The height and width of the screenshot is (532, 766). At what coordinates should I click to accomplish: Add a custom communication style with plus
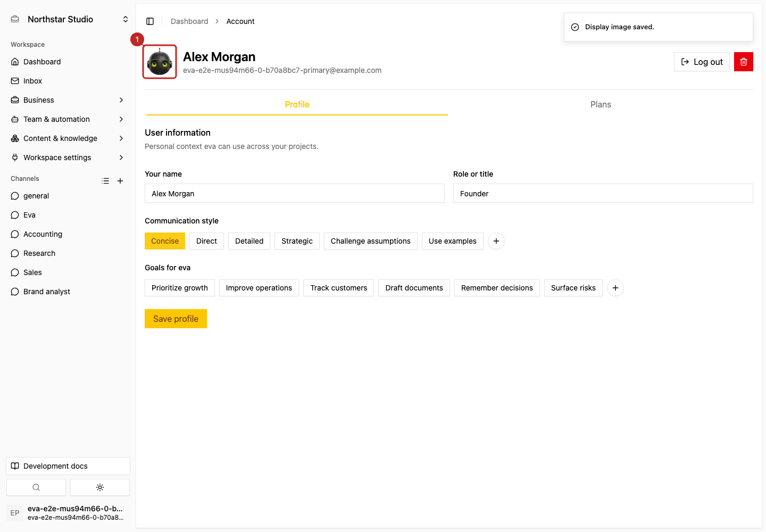496,241
